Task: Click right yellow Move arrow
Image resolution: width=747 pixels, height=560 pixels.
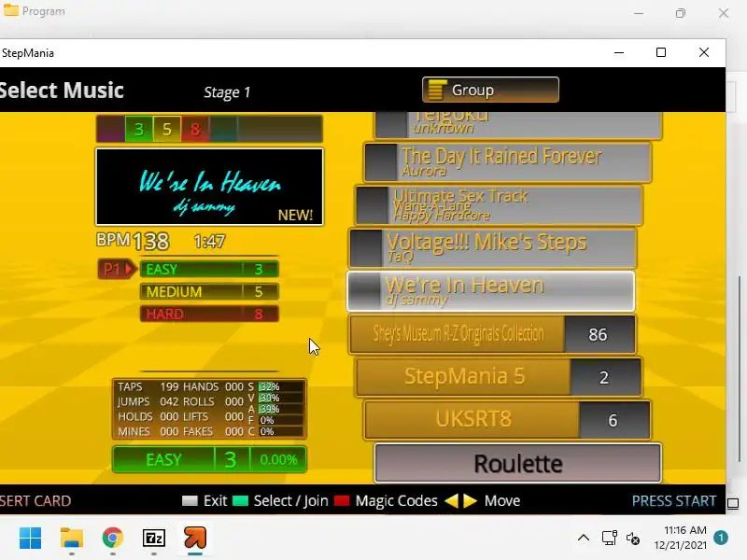Action: pos(470,500)
